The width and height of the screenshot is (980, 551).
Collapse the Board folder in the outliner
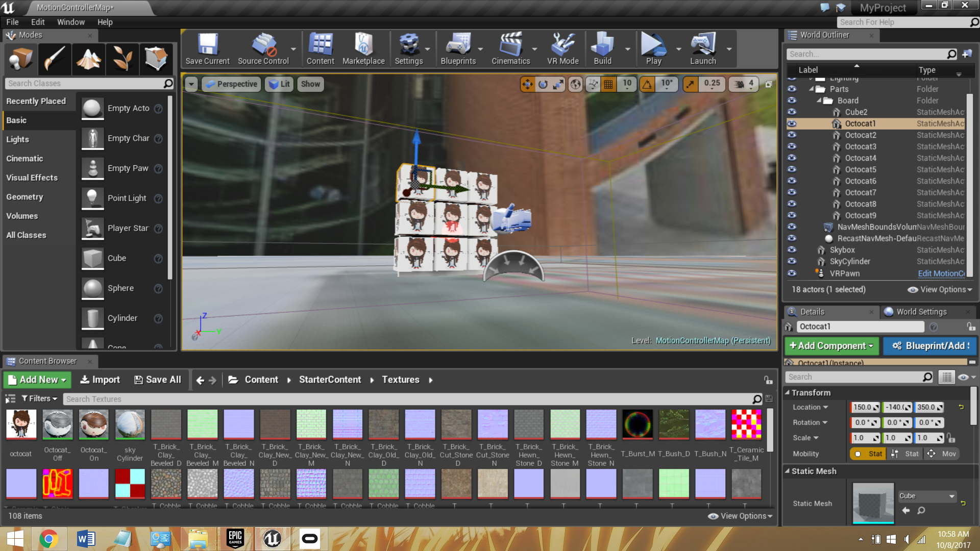pos(819,101)
